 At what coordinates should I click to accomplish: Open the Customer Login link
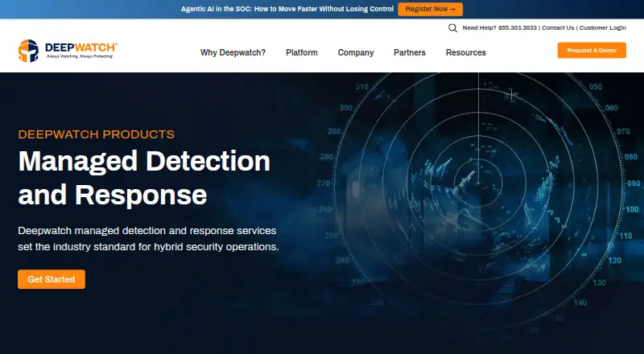pyautogui.click(x=602, y=28)
